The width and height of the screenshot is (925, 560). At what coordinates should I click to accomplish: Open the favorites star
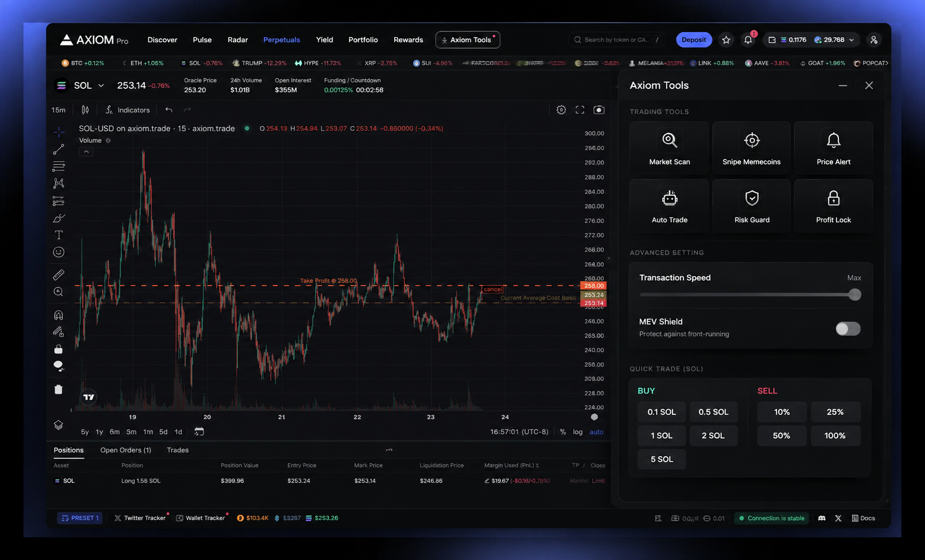click(x=726, y=40)
